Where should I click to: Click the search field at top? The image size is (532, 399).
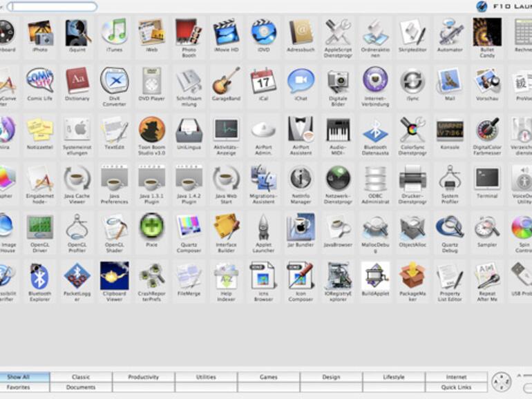coord(52,6)
